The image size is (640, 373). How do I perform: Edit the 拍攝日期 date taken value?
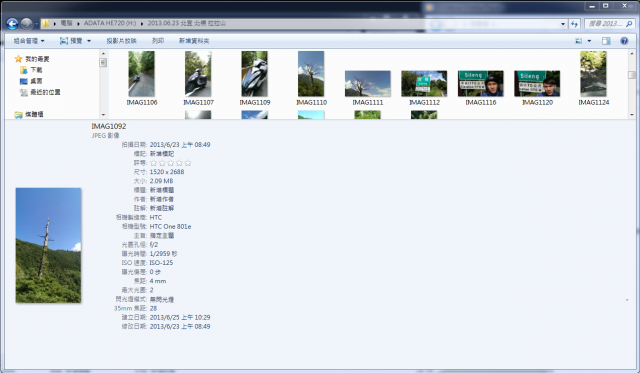(180, 145)
